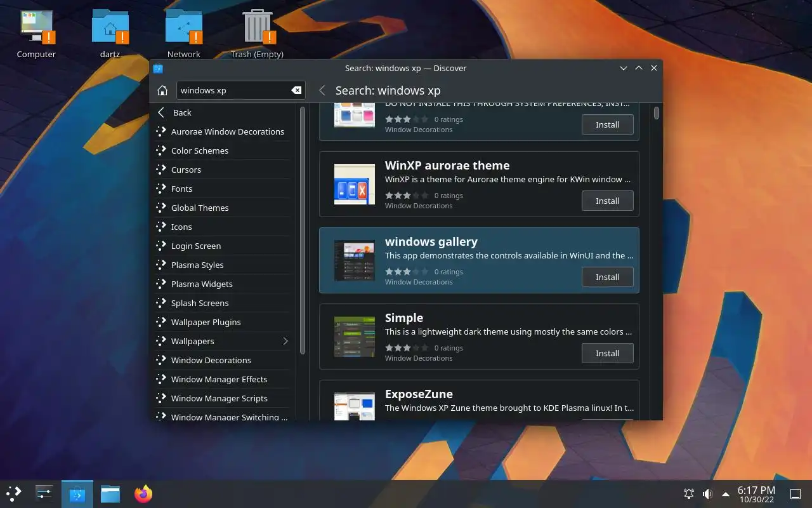The height and width of the screenshot is (508, 812).
Task: Open the Simple theme thumbnail
Action: 355,337
